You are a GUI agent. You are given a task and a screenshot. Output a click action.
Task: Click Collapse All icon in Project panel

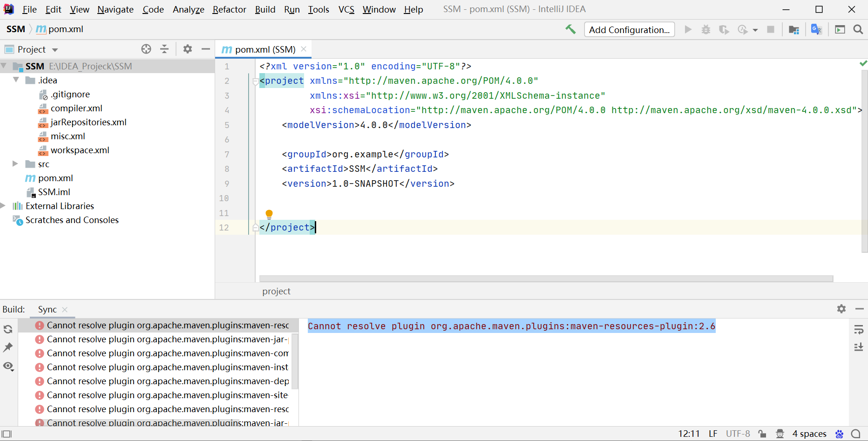point(164,49)
